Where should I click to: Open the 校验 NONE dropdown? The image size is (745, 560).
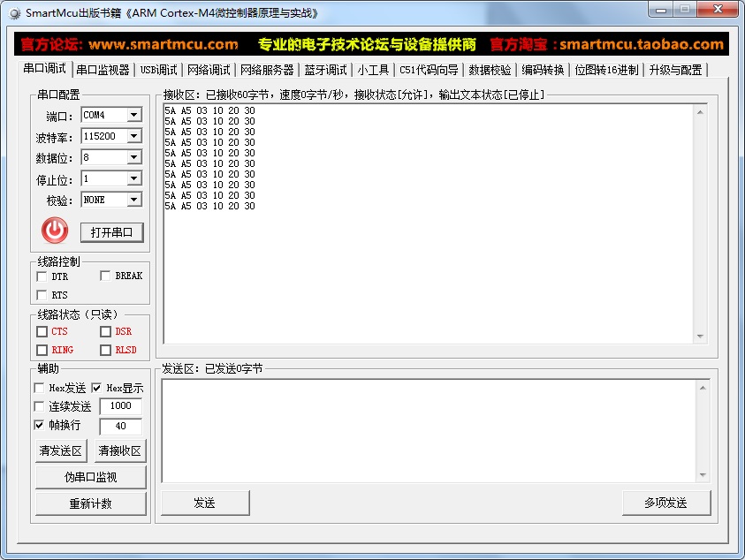tap(134, 200)
